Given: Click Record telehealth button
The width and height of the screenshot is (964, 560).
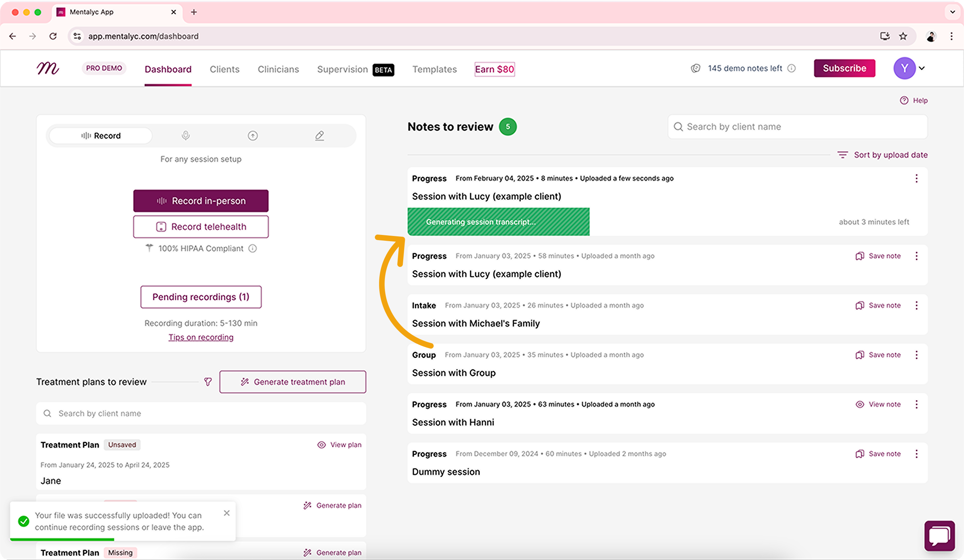Looking at the screenshot, I should pyautogui.click(x=201, y=227).
